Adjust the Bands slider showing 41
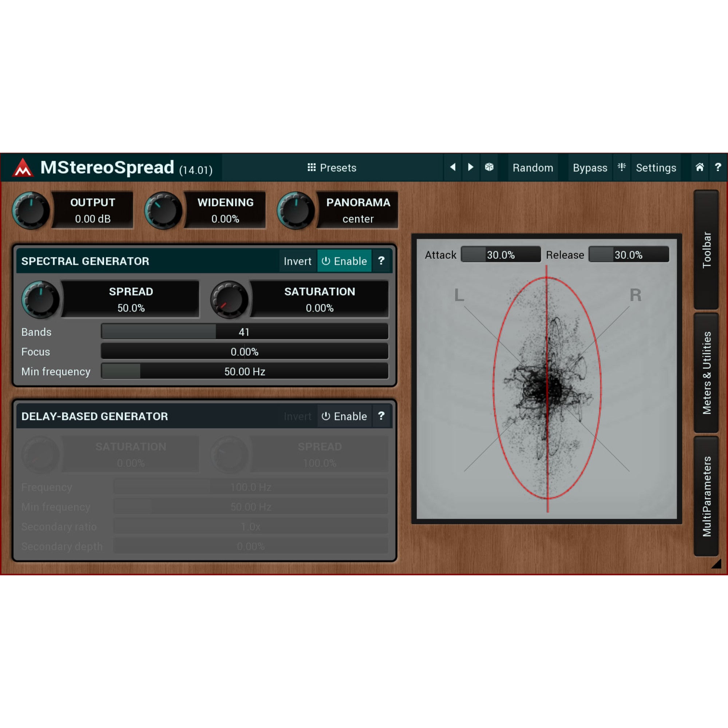 point(245,332)
